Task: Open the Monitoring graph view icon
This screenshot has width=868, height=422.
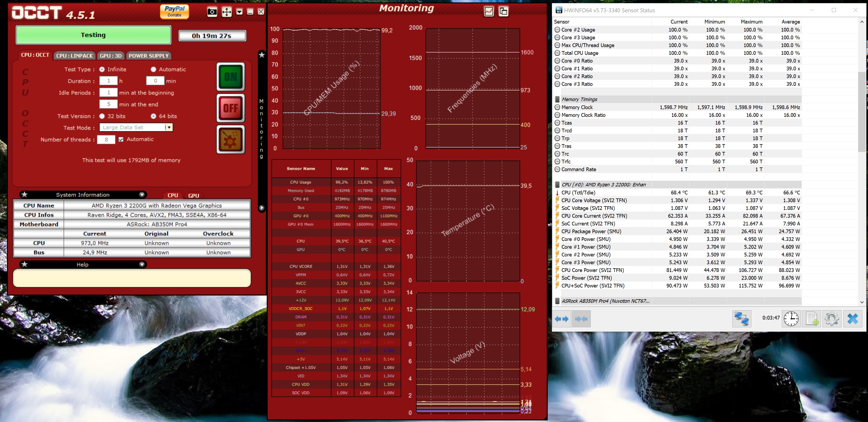Action: point(489,11)
